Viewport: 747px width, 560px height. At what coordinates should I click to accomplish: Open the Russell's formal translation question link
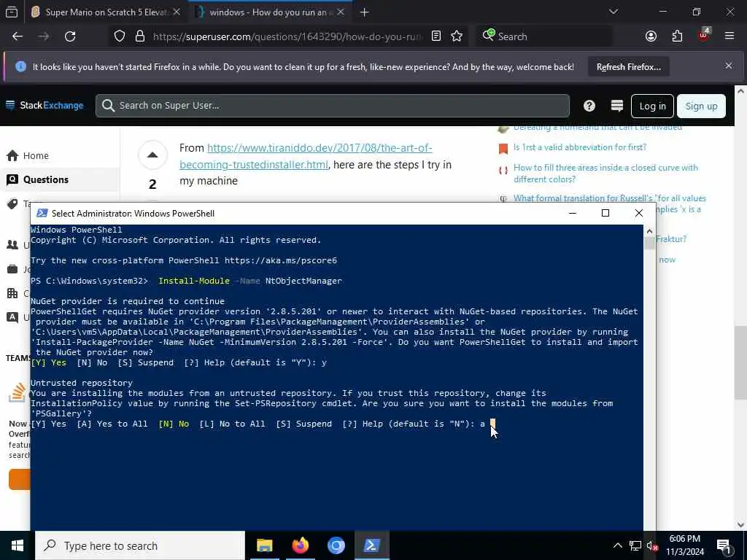(609, 198)
